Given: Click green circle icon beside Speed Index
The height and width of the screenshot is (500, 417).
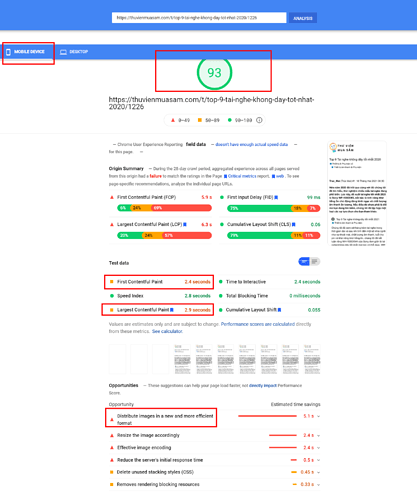Looking at the screenshot, I should pyautogui.click(x=112, y=296).
